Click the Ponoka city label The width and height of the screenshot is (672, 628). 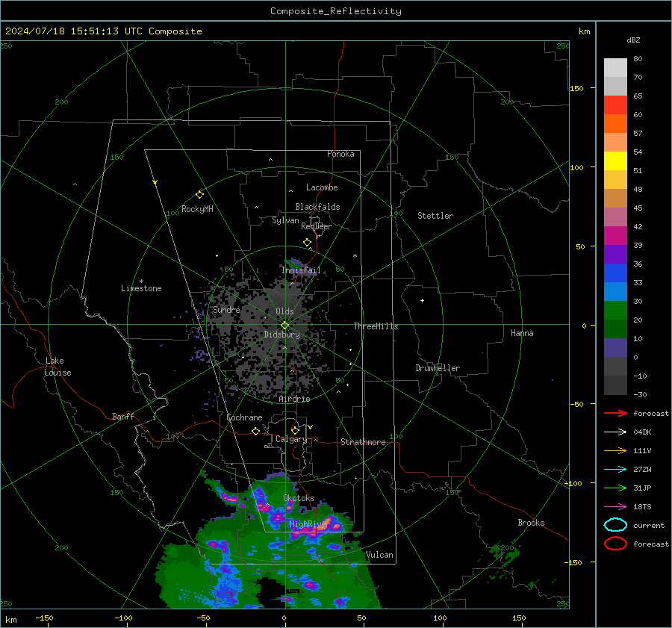click(340, 154)
